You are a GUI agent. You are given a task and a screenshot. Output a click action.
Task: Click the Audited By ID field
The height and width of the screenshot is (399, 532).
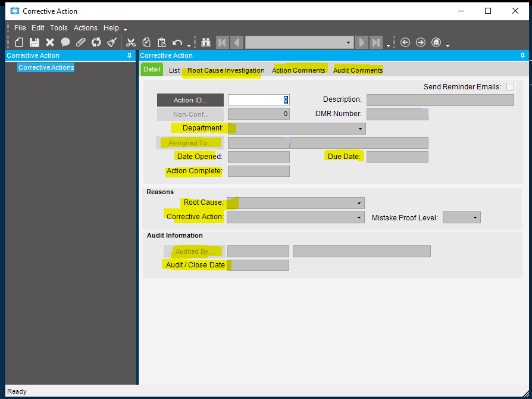pyautogui.click(x=258, y=251)
